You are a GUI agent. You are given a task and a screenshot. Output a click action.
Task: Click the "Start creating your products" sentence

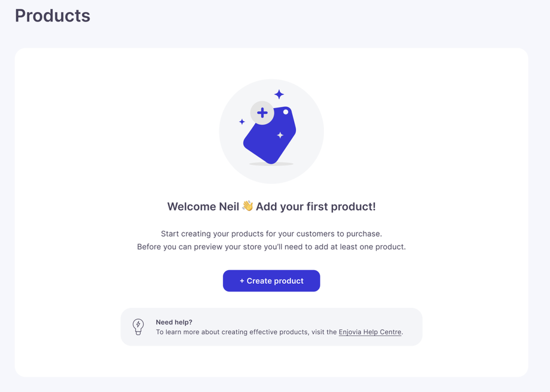tap(271, 234)
